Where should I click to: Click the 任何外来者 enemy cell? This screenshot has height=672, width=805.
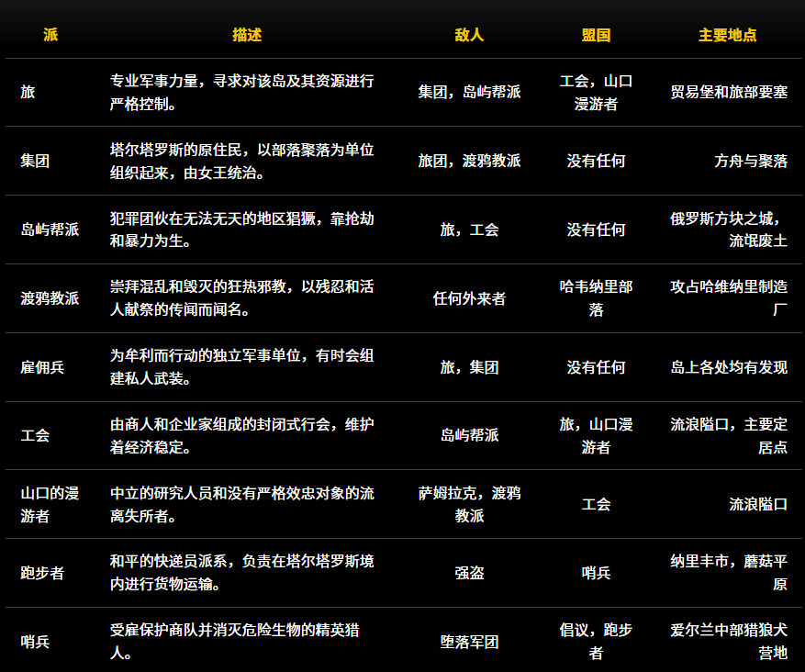[470, 298]
